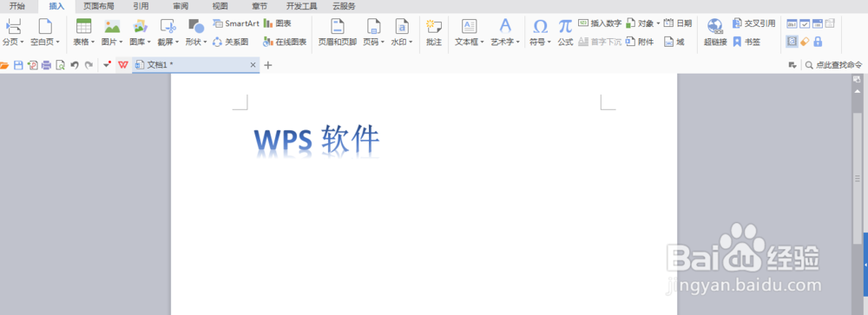Open the 图库 image gallery icon

point(141,26)
